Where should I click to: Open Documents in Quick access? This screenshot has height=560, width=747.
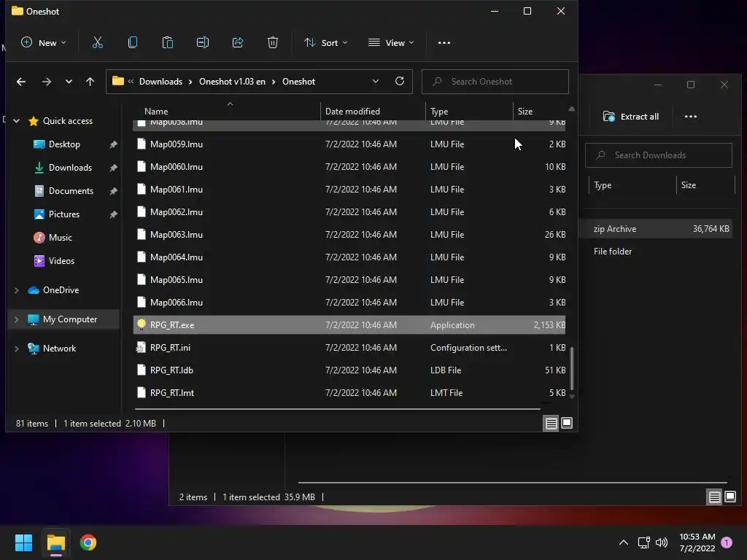tap(71, 191)
